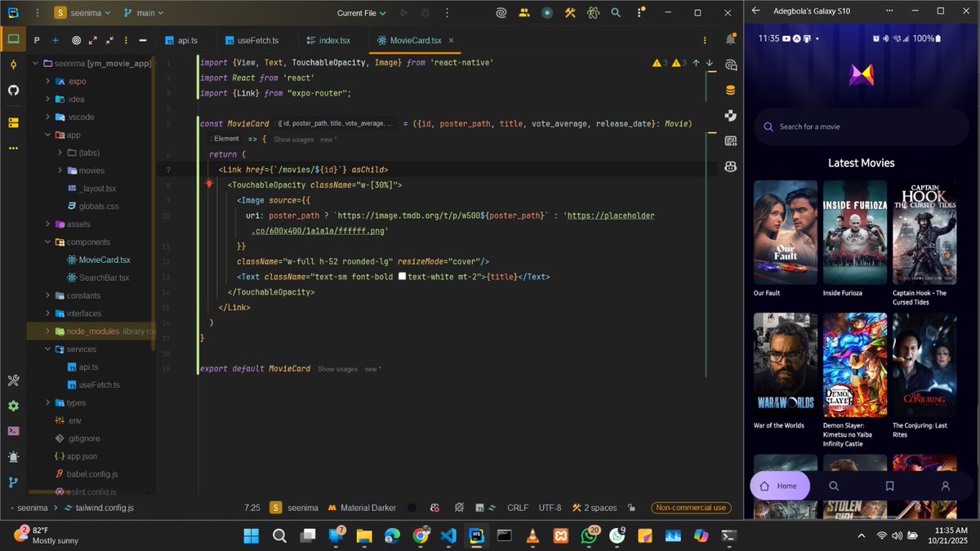Debug the current file
The width and height of the screenshot is (980, 551).
tap(425, 13)
